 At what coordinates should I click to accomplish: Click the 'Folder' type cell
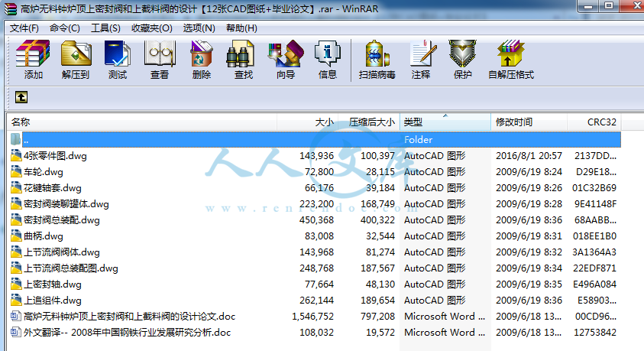(418, 140)
